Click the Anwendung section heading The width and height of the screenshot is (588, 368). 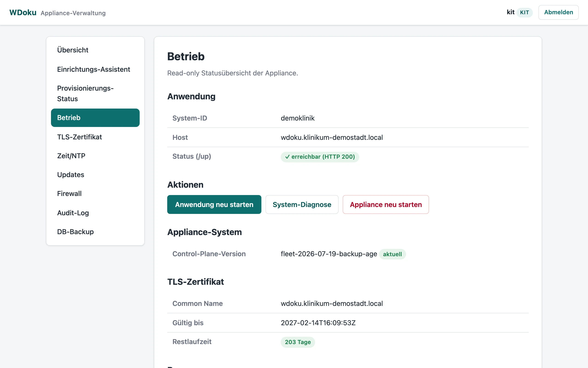click(191, 96)
